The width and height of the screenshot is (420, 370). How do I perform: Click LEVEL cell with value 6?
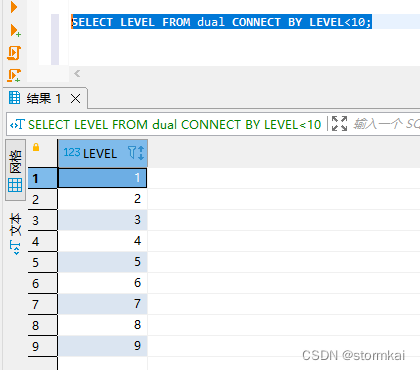102,283
